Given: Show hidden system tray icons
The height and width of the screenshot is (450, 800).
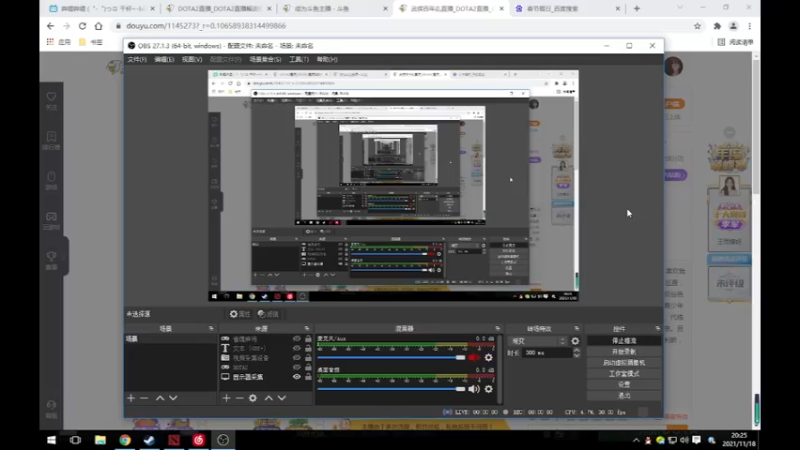Looking at the screenshot, I should click(x=636, y=440).
